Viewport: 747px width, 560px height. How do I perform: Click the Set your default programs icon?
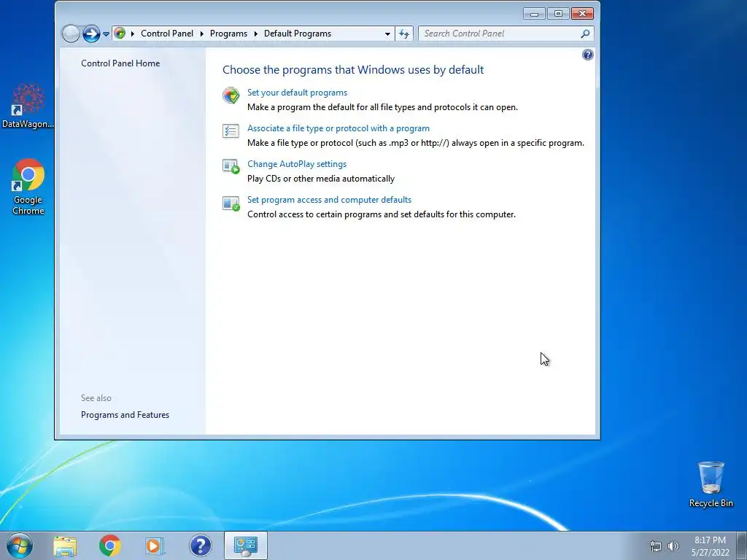(231, 96)
